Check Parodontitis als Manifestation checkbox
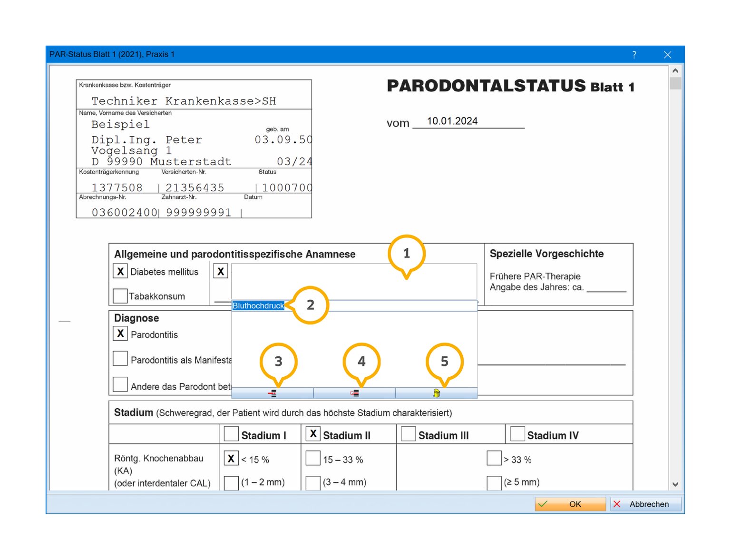731x560 pixels. [x=120, y=358]
